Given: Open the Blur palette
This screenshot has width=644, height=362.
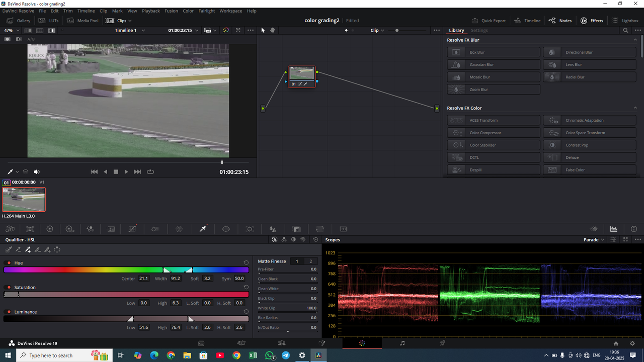Looking at the screenshot, I should [x=154, y=229].
